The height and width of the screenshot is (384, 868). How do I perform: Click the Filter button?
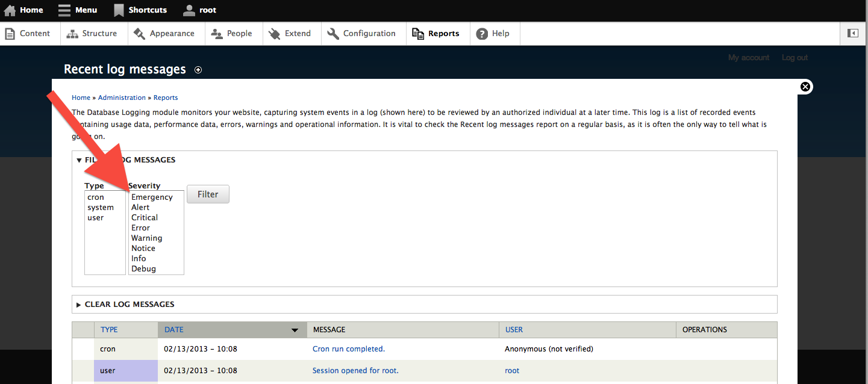click(x=208, y=194)
